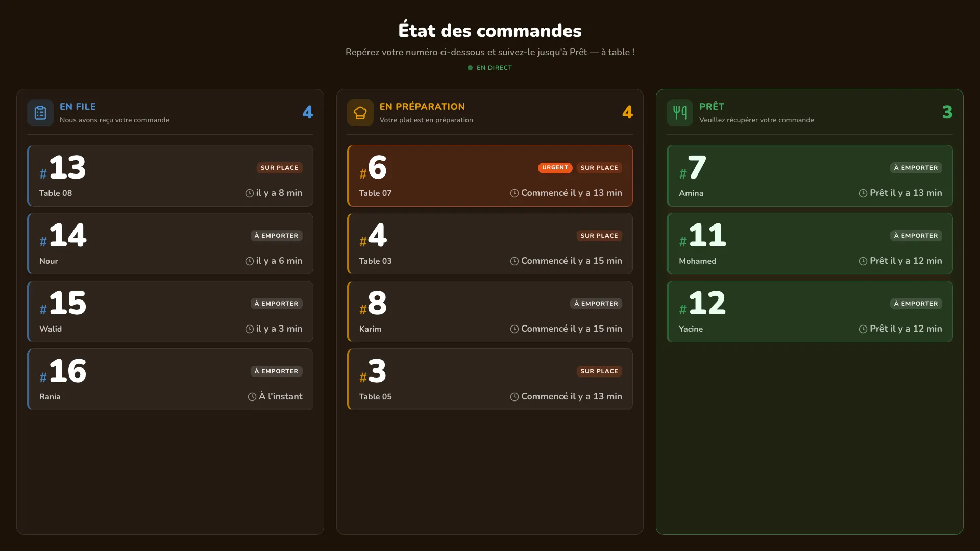The image size is (980, 551).
Task: Click the À emporter badge on order 8
Action: coord(596,304)
